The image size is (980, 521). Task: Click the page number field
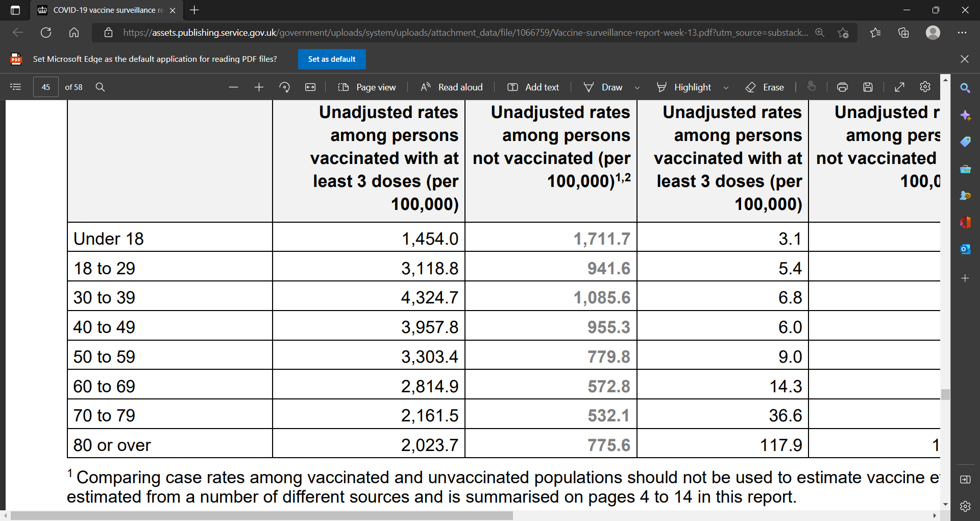[x=46, y=87]
